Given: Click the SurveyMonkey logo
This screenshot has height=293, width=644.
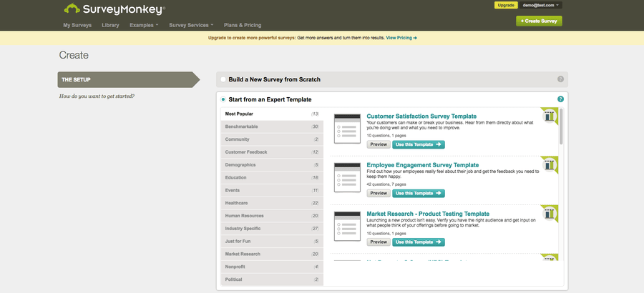Looking at the screenshot, I should [x=114, y=9].
